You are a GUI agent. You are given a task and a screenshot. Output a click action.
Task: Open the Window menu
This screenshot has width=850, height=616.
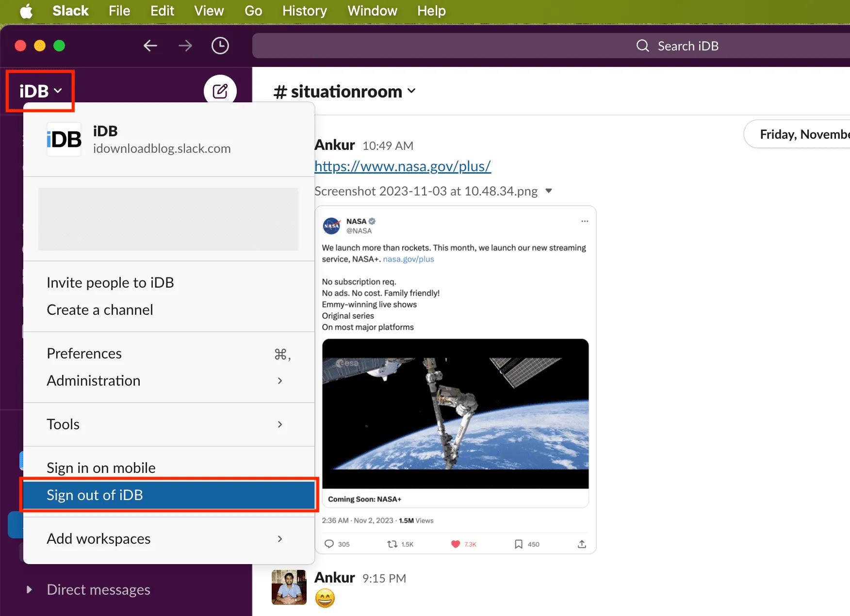[x=372, y=11]
